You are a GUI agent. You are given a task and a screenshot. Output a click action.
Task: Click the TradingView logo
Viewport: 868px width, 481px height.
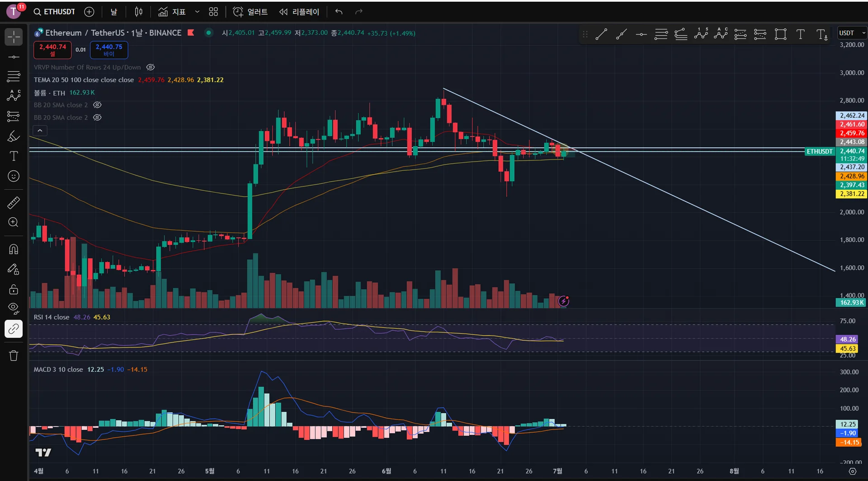point(43,452)
